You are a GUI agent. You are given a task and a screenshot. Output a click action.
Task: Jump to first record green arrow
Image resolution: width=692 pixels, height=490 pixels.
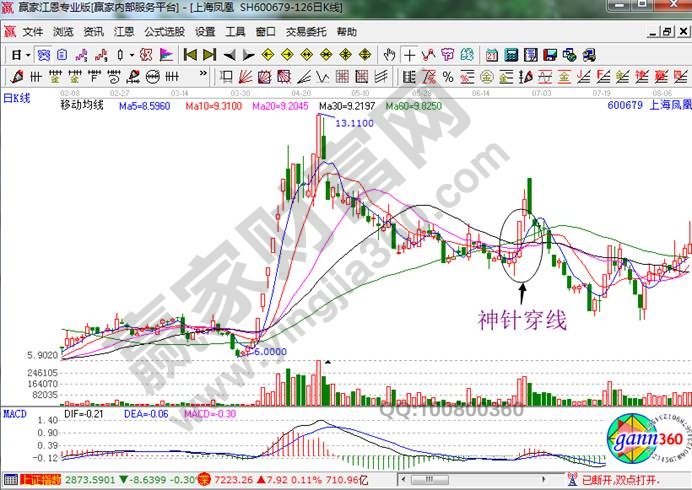189,55
